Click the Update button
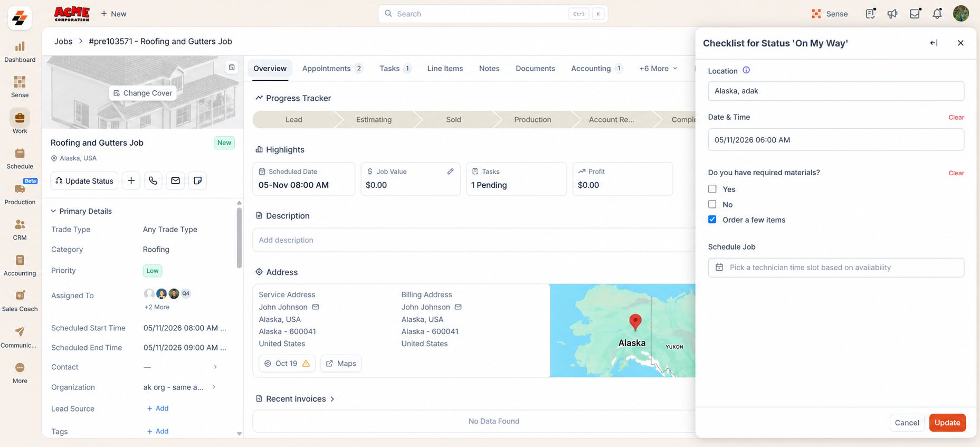Screen dimensions: 980x447 pyautogui.click(x=947, y=423)
